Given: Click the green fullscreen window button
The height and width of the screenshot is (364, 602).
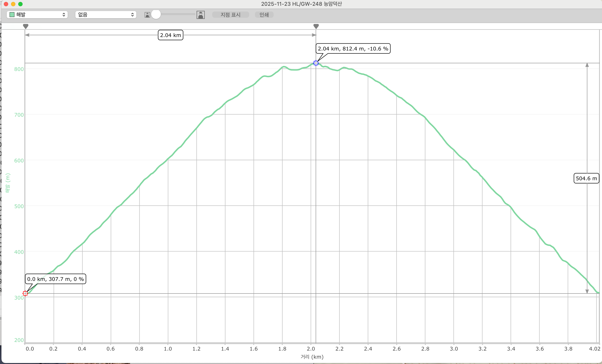Looking at the screenshot, I should coord(21,4).
